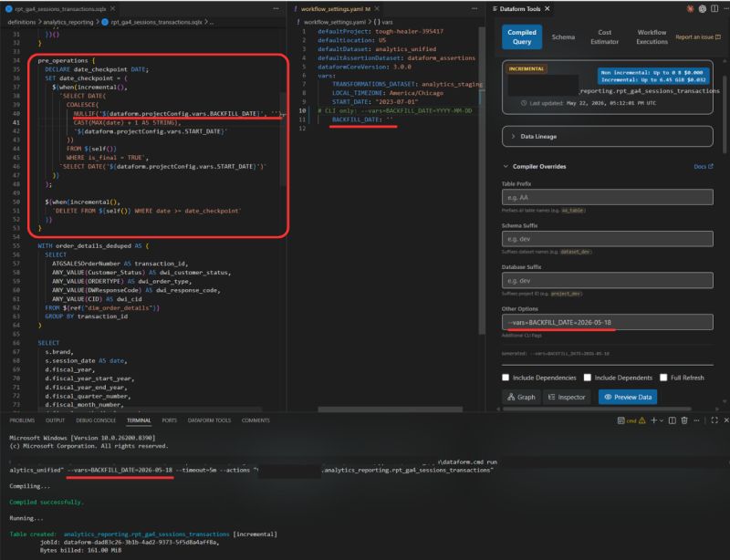Open the Workflow Executions tab

coord(652,36)
